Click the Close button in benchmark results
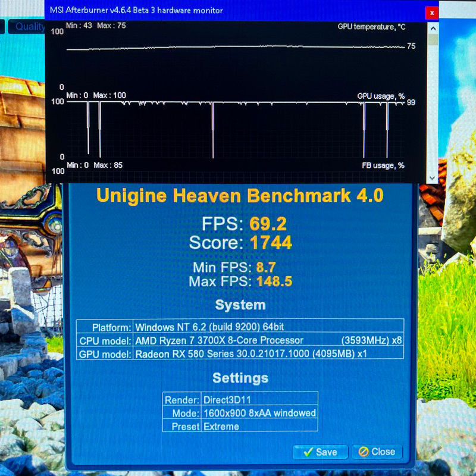The image size is (476, 476). tap(377, 452)
